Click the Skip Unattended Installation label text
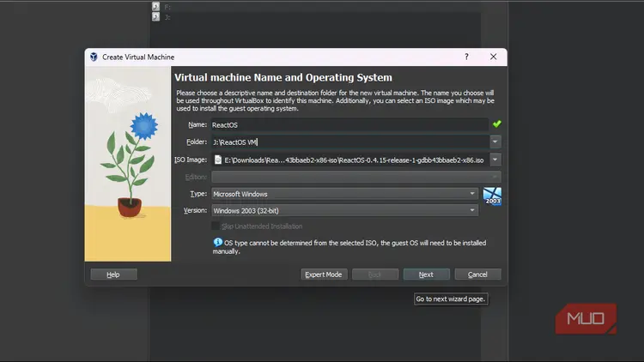Viewport: 644px width, 362px height. 262,226
